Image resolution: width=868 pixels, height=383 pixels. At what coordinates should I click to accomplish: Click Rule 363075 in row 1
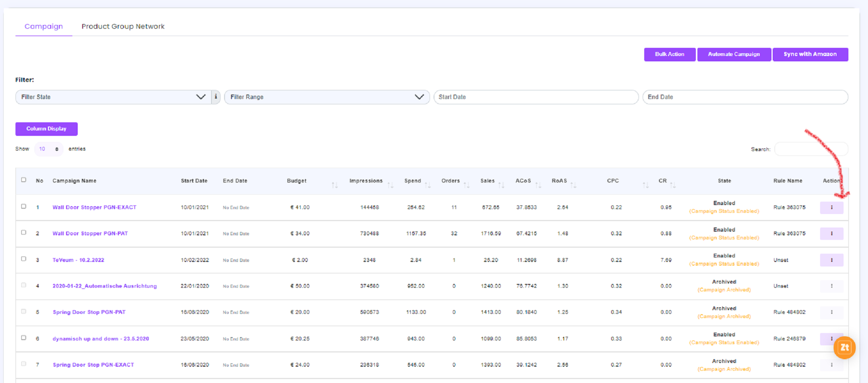click(x=789, y=207)
